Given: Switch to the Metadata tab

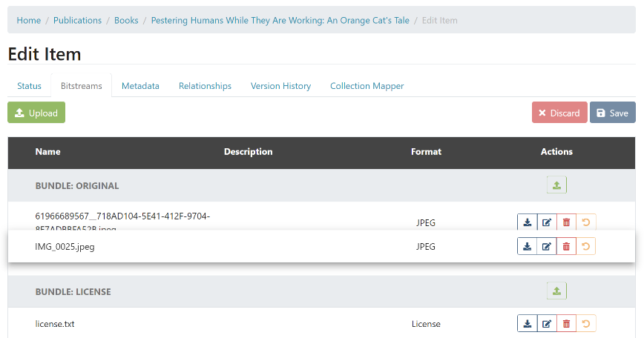Looking at the screenshot, I should point(140,86).
